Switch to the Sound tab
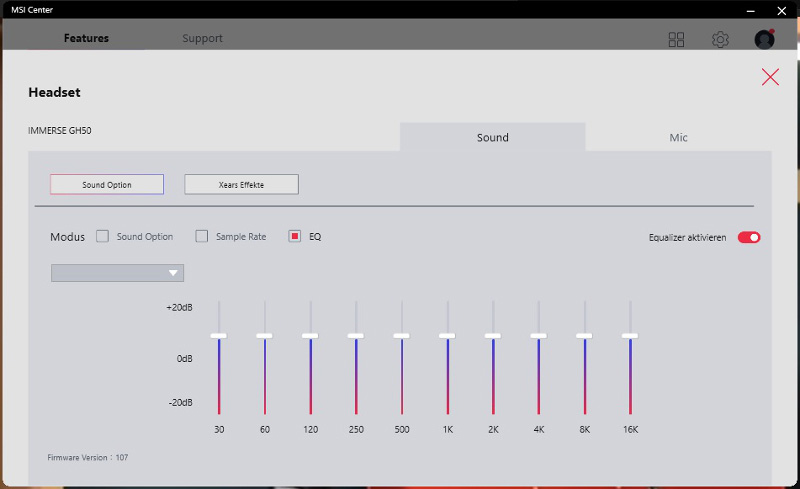Viewport: 800px width, 489px height. pyautogui.click(x=492, y=137)
